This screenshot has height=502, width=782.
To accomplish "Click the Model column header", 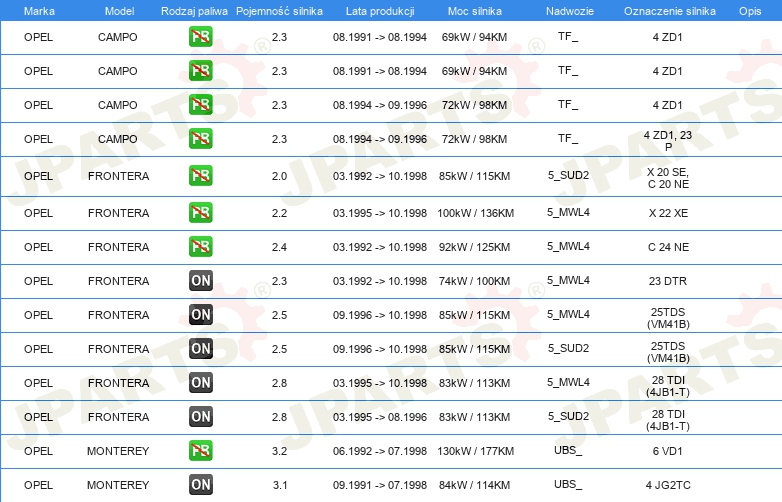I will (119, 11).
